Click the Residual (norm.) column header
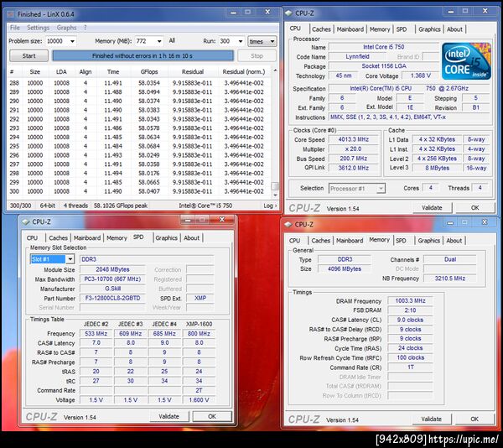This screenshot has height=448, width=503. point(243,72)
